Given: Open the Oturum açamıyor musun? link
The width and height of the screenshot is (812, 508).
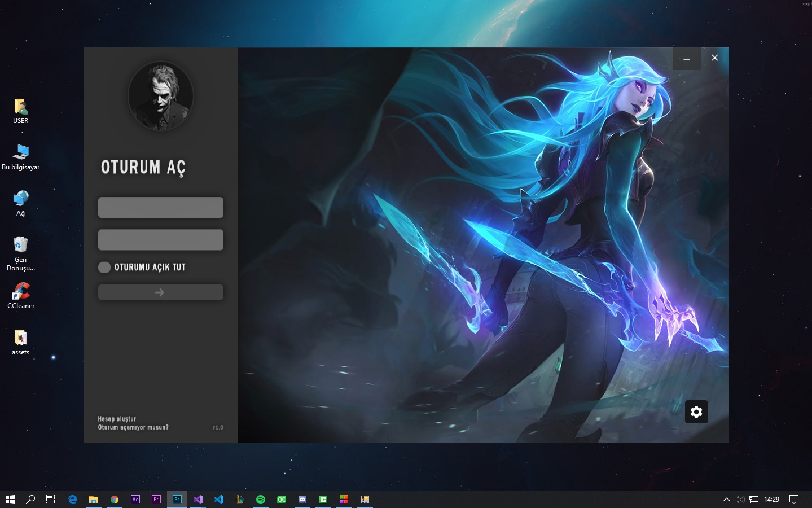Looking at the screenshot, I should click(133, 427).
